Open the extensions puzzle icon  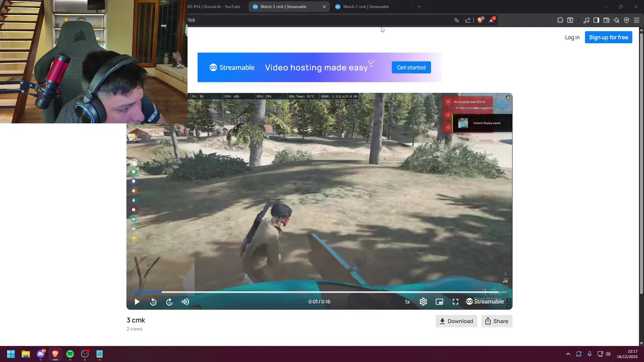click(560, 20)
